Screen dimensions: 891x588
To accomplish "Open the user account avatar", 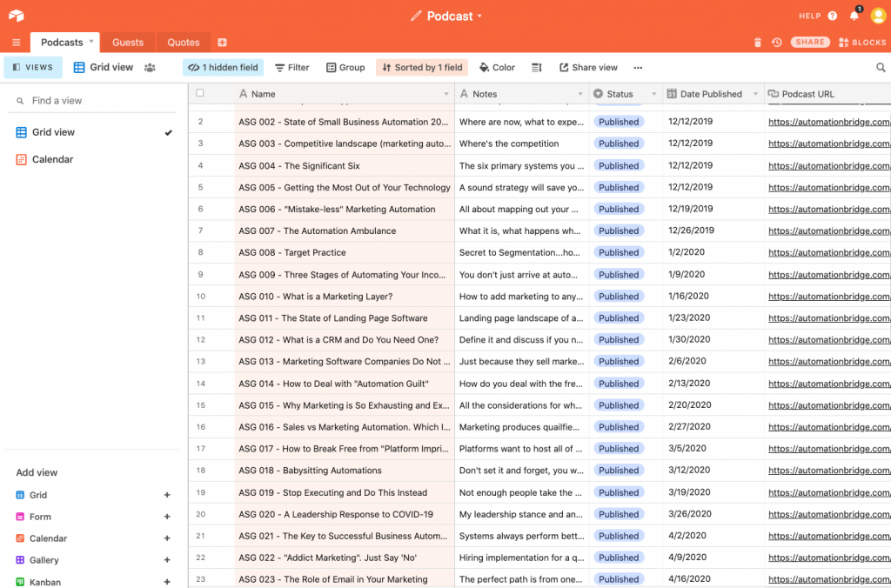I will click(879, 16).
